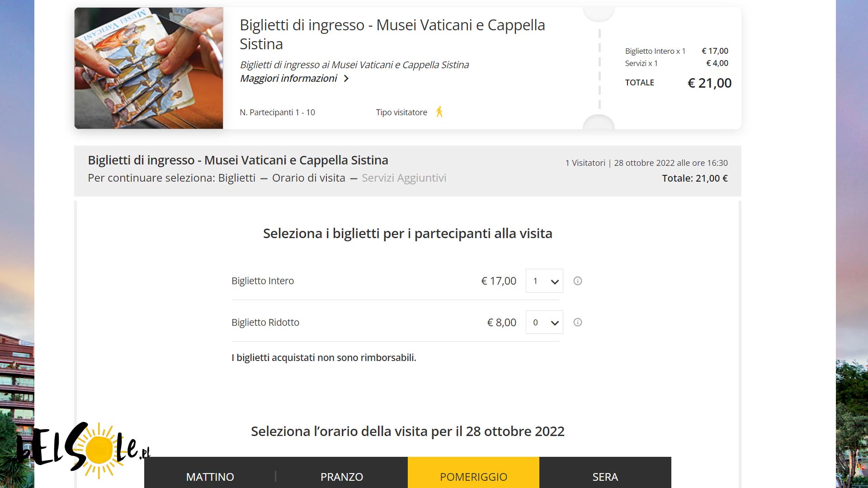Click the Biglietto Intero row label
Image resolution: width=868 pixels, height=488 pixels.
click(263, 281)
